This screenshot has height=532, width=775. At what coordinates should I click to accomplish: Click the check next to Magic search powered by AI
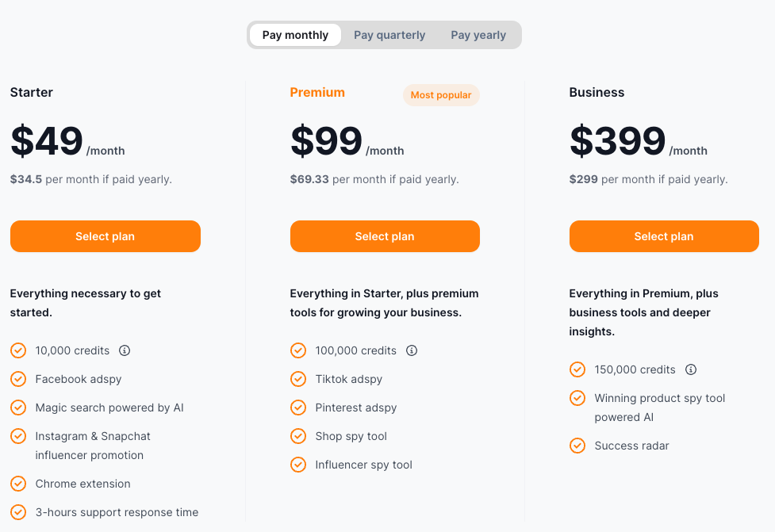click(x=18, y=408)
